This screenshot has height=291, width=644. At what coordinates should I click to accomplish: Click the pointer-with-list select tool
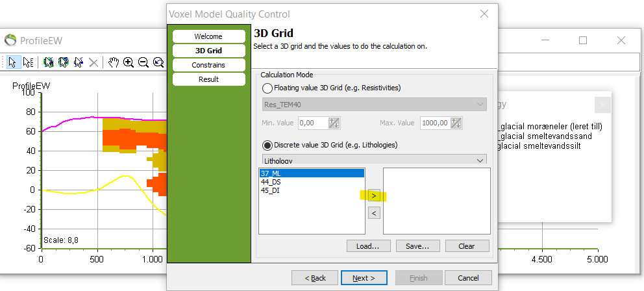pos(28,62)
